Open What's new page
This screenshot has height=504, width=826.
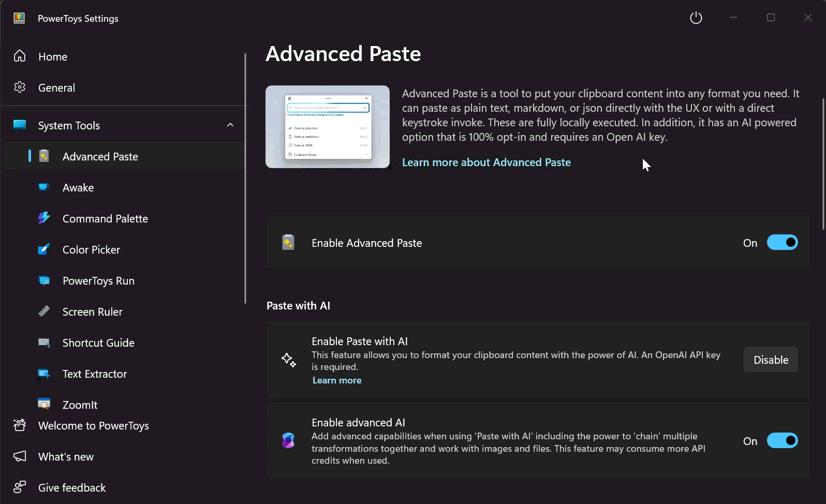[x=123, y=456]
